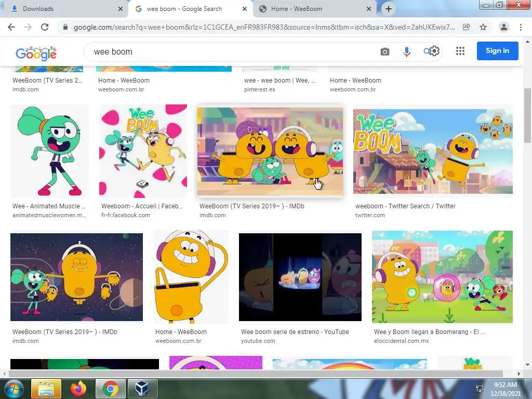Screen dimensions: 532x399
Task: Open VirtualBox from the taskbar
Action: coord(142,389)
